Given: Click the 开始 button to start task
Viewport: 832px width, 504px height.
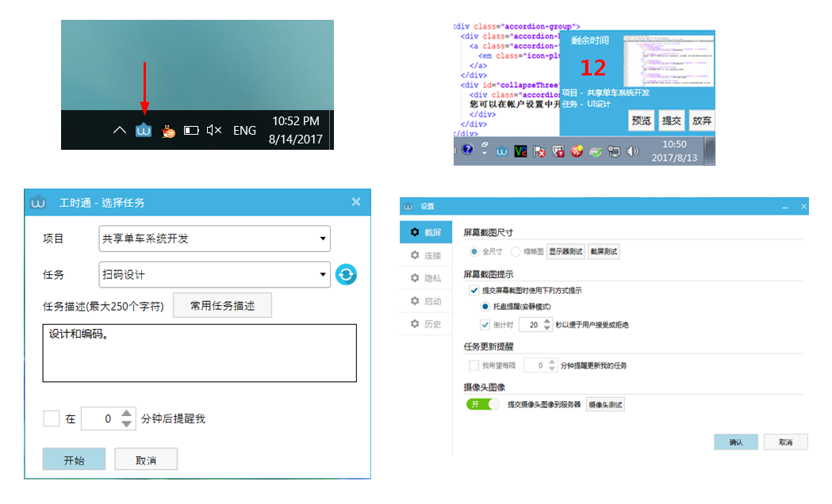Looking at the screenshot, I should pyautogui.click(x=74, y=460).
